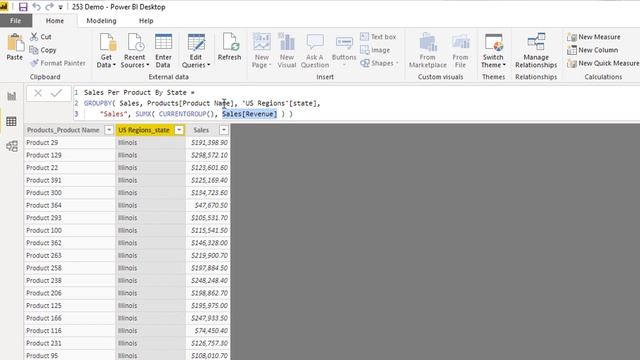Open the Buttons dropdown
This screenshot has width=640, height=360.
point(344,51)
